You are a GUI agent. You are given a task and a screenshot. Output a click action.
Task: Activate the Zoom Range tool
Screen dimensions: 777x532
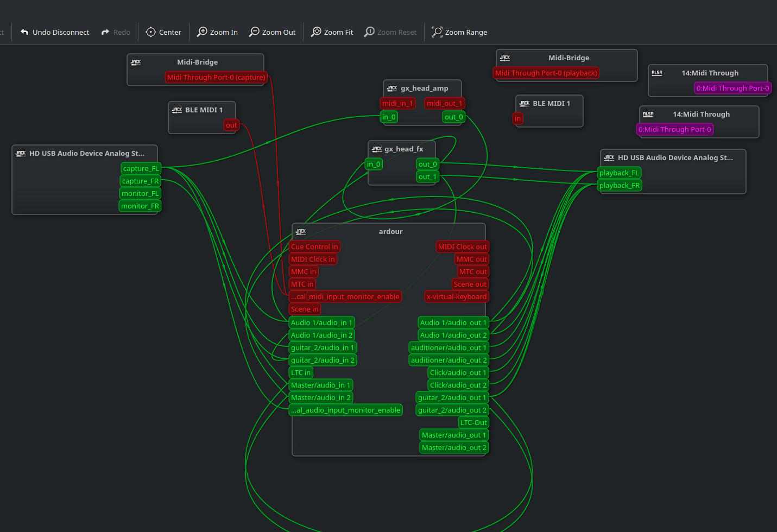pos(459,32)
